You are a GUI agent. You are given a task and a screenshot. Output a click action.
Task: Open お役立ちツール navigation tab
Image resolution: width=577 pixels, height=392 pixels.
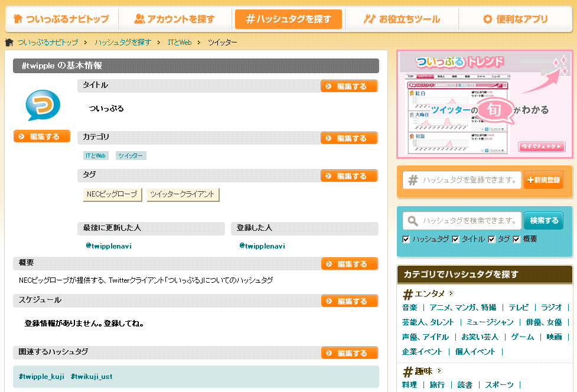click(x=402, y=19)
